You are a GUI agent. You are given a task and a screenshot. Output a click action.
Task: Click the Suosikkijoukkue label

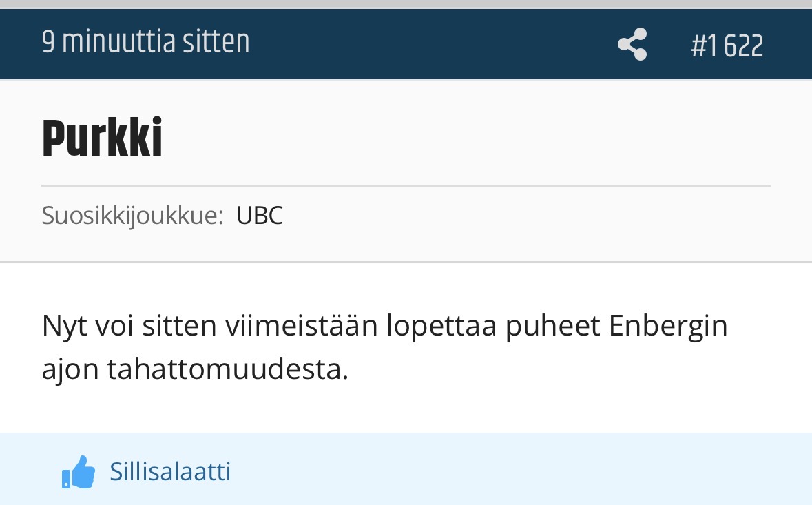(132, 216)
